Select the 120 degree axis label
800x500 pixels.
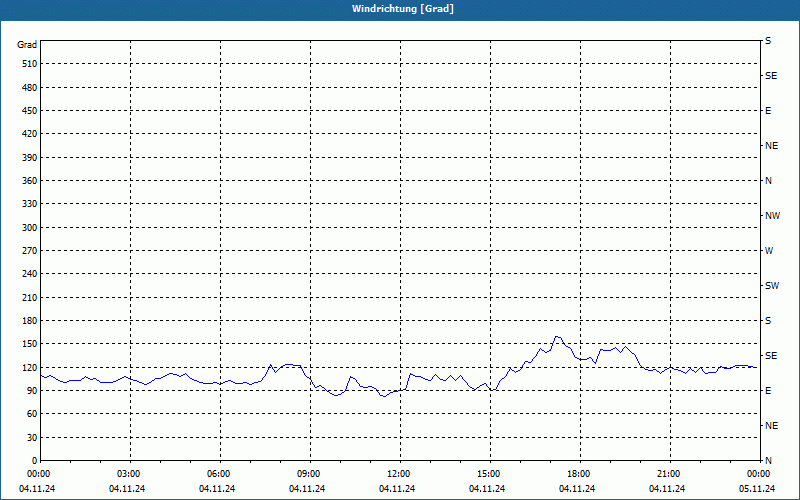pyautogui.click(x=30, y=367)
